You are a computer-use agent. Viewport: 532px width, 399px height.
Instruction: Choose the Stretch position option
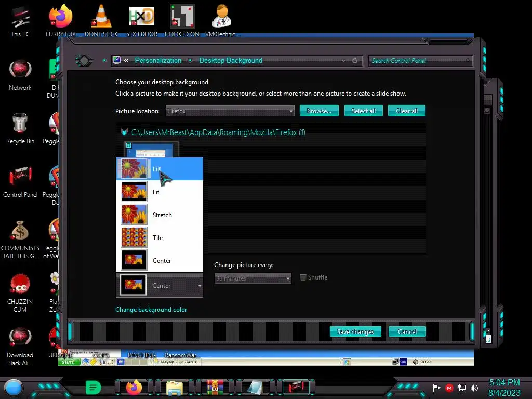[x=159, y=215]
